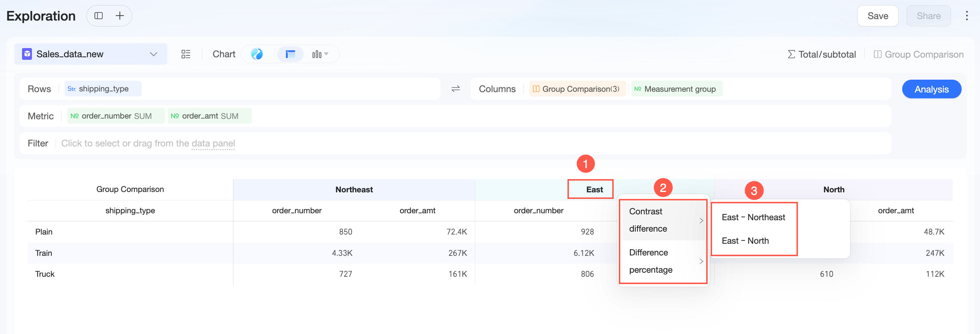The image size is (980, 334).
Task: Select the Train row label
Action: tap(43, 253)
